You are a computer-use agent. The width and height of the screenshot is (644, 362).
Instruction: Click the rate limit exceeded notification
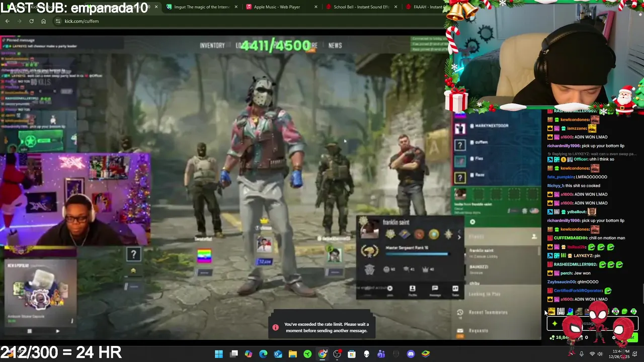click(322, 327)
